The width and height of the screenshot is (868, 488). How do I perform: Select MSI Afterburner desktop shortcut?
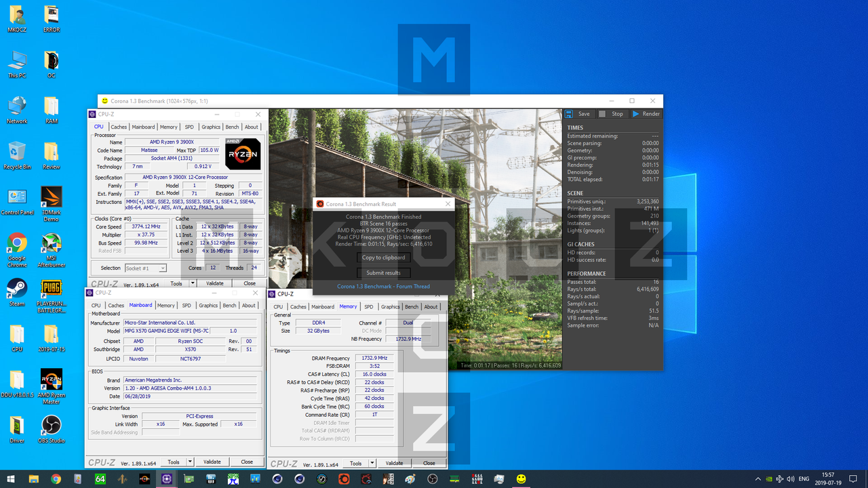coord(52,251)
